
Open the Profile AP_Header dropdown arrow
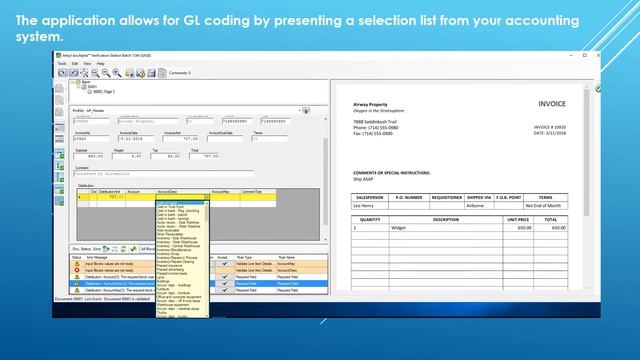[x=300, y=111]
